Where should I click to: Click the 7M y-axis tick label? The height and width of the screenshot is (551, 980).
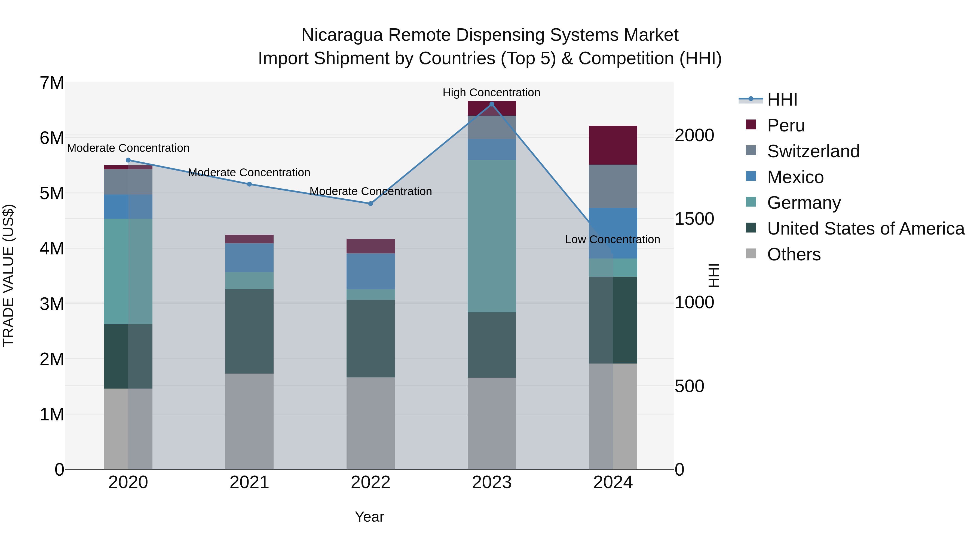(52, 83)
